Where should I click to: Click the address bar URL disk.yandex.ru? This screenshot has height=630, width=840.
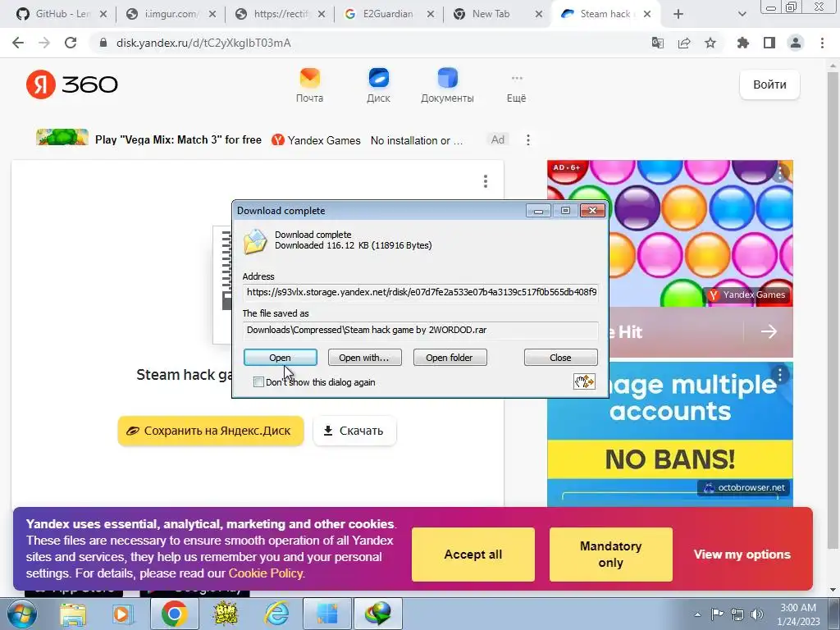[x=203, y=43]
